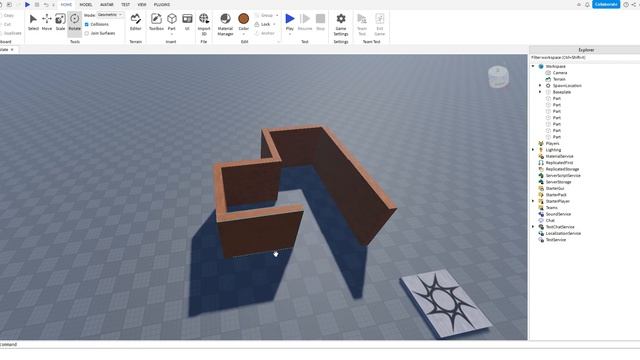Switch to the MODEL ribbon tab
This screenshot has width=640, height=360.
coord(86,4)
